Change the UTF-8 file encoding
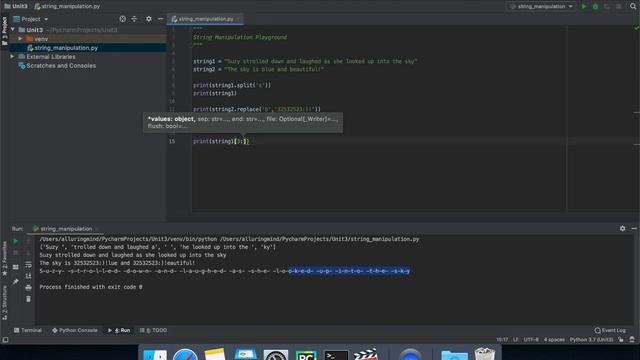 click(x=531, y=340)
